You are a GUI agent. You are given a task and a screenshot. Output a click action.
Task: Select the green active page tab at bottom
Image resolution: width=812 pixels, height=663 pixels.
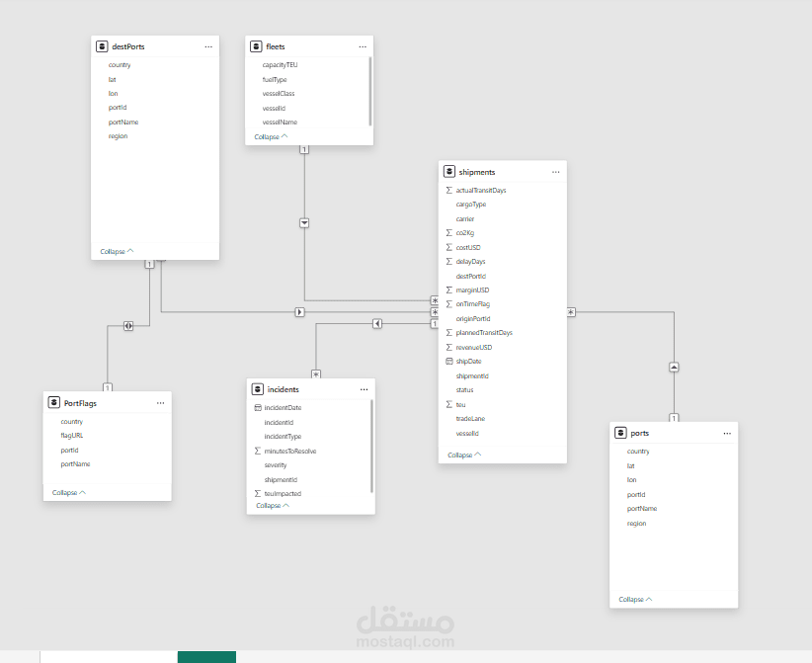pos(206,657)
